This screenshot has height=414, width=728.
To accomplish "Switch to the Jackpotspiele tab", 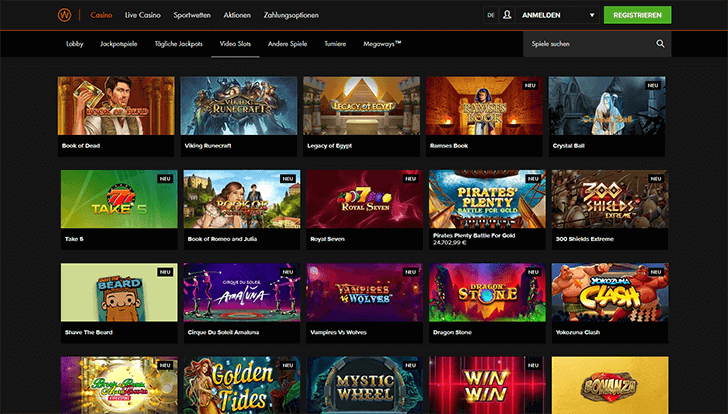I will [119, 44].
